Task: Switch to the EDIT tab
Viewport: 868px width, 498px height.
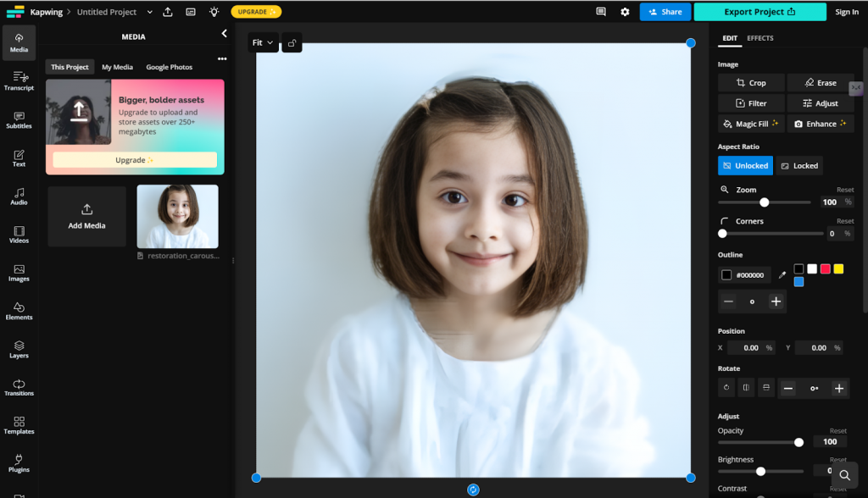Action: (x=730, y=38)
